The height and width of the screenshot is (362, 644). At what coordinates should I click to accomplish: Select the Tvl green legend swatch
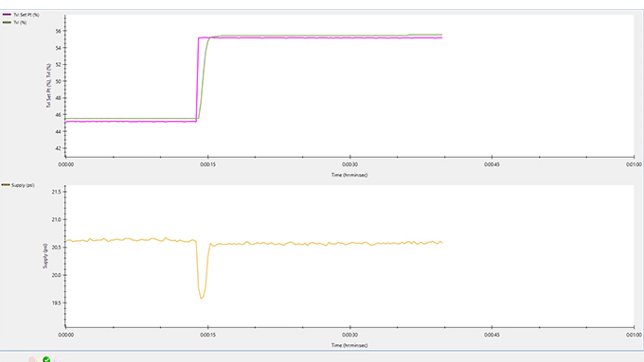click(x=7, y=22)
